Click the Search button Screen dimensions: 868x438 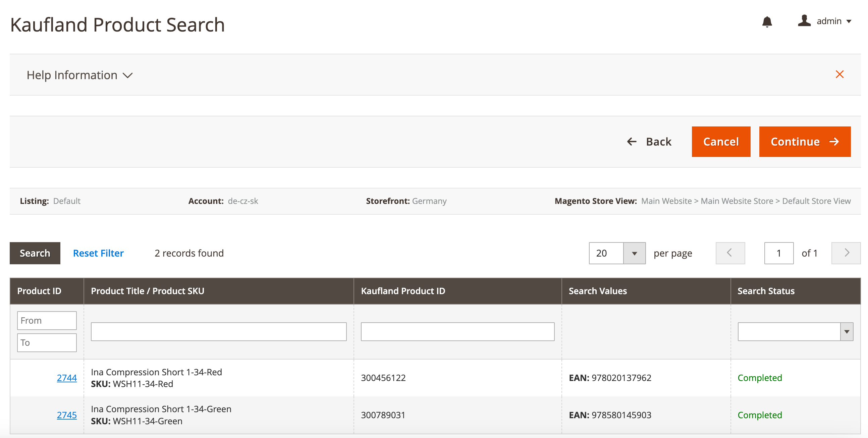pyautogui.click(x=35, y=253)
